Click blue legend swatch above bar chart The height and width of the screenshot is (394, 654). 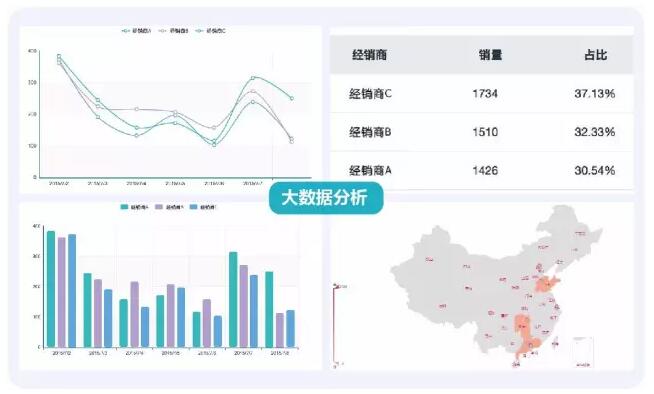(x=193, y=207)
